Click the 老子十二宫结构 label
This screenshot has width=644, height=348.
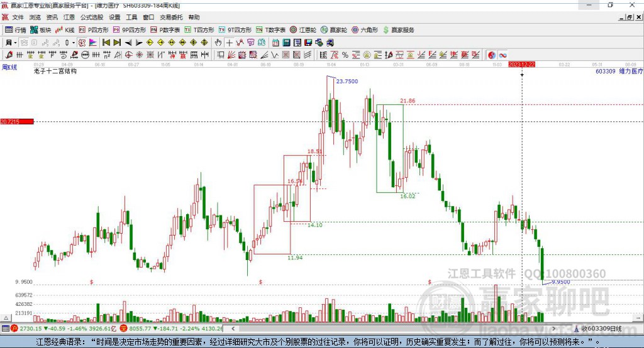point(55,71)
